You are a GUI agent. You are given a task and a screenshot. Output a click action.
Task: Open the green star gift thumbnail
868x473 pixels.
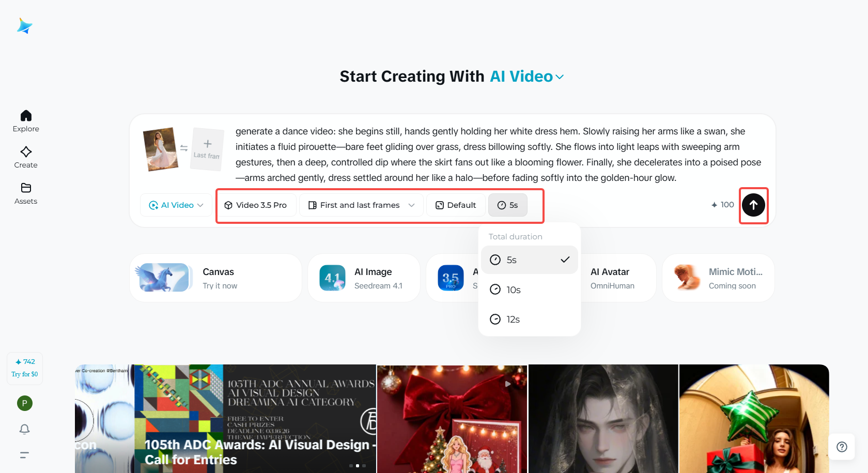point(754,419)
